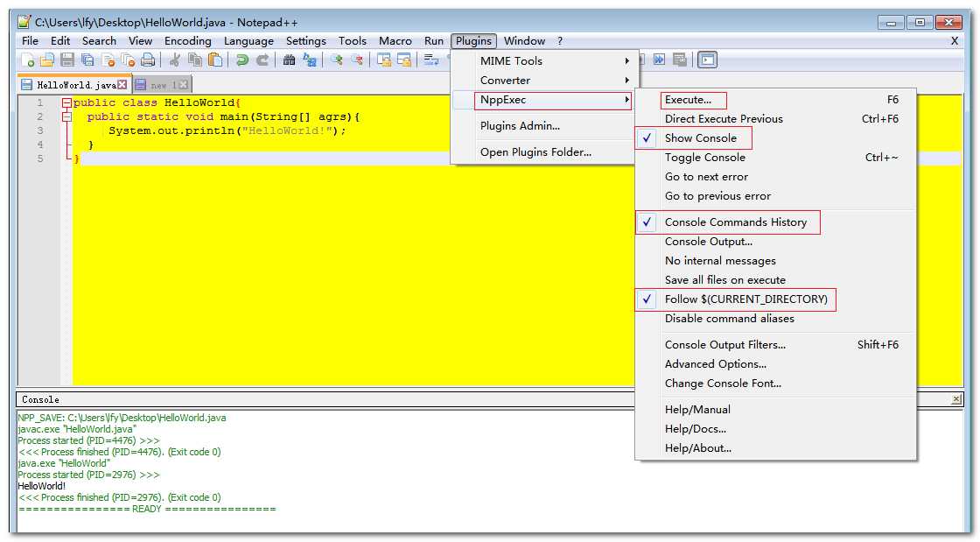
Task: Click the Zoom In toolbar icon
Action: (x=336, y=60)
